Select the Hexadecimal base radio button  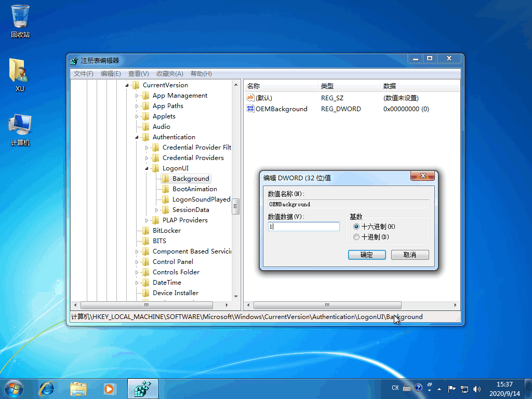(x=356, y=227)
